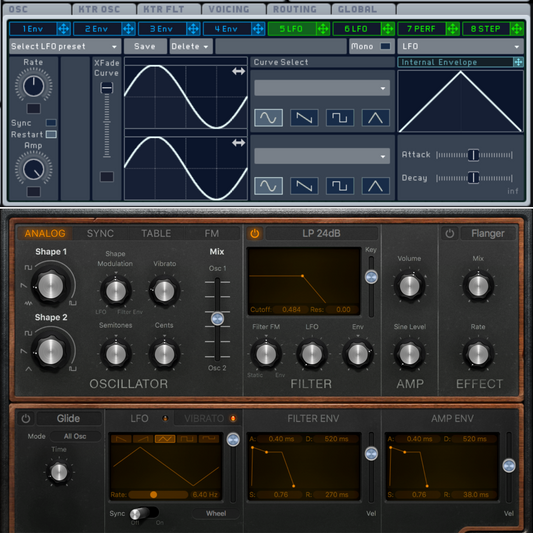Click the Internal Envelope move icon
Viewport: 533px width, 533px height.
tap(518, 62)
